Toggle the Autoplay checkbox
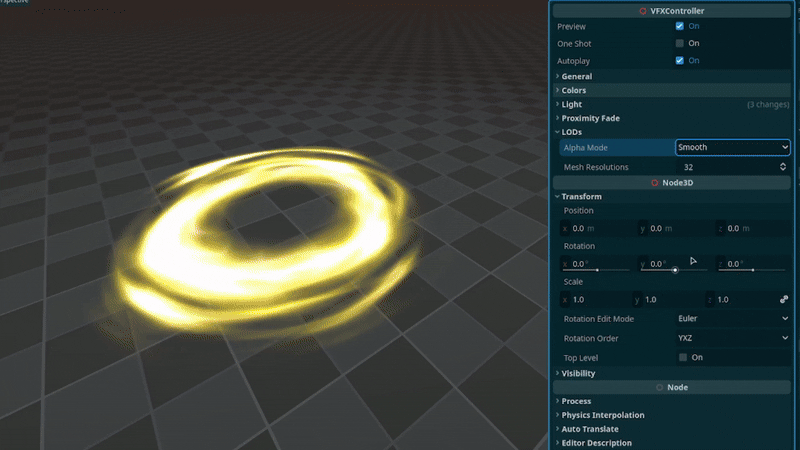The height and width of the screenshot is (450, 800). (680, 60)
